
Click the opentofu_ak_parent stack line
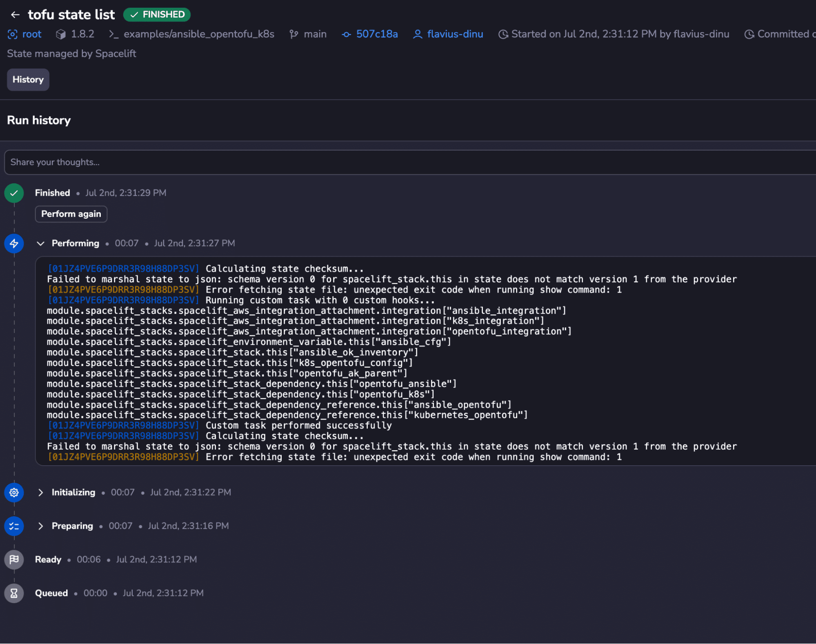click(x=227, y=373)
